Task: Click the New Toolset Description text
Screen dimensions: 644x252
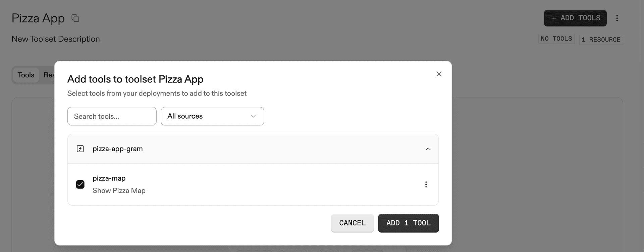Action: pos(55,39)
